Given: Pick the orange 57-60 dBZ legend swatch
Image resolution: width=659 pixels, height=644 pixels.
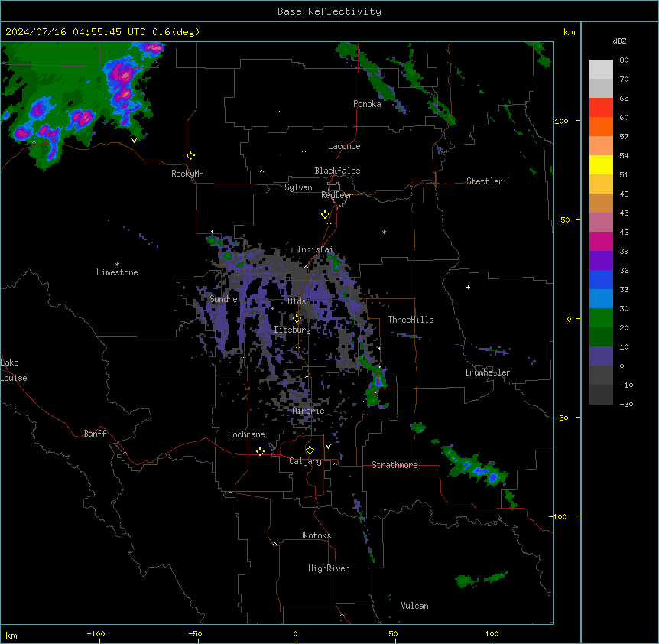Looking at the screenshot, I should coord(601,126).
